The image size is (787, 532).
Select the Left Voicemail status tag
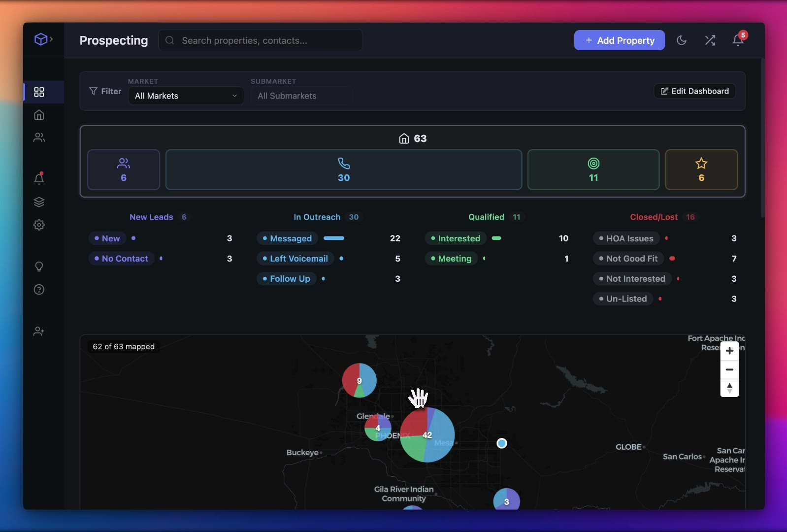(295, 259)
